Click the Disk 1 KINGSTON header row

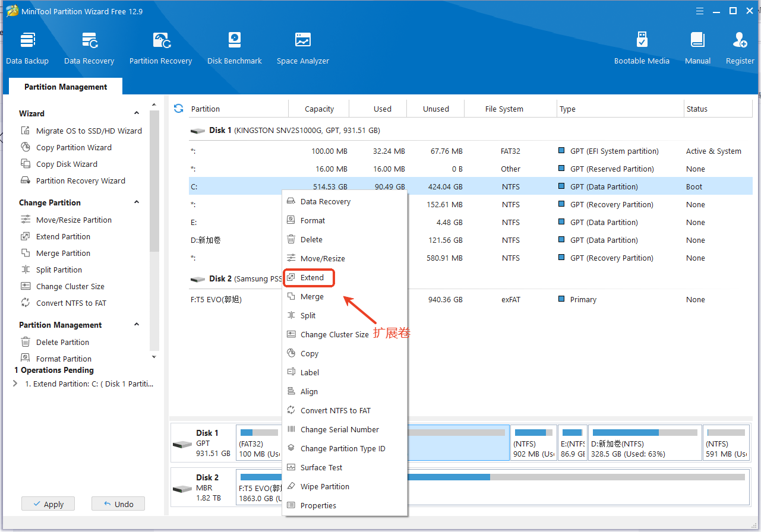[x=471, y=130]
